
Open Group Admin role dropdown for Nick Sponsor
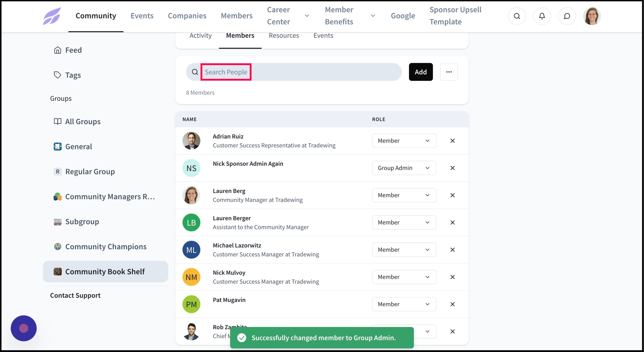(x=404, y=168)
